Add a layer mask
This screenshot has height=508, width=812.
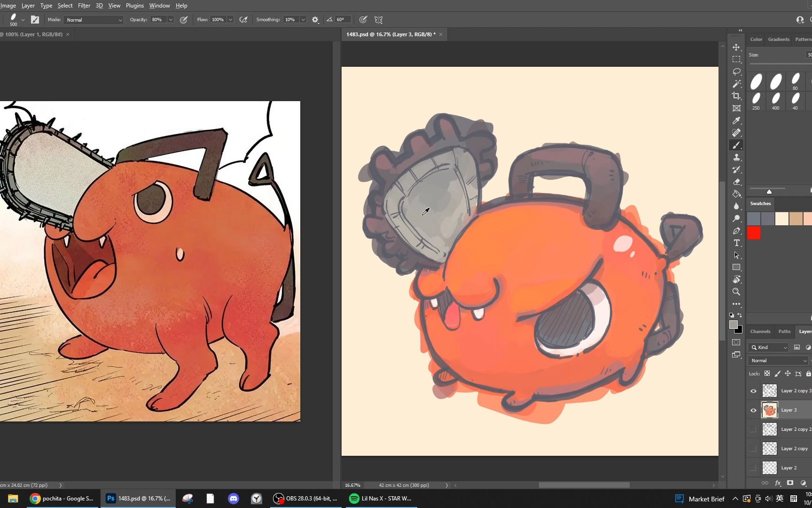(x=790, y=483)
